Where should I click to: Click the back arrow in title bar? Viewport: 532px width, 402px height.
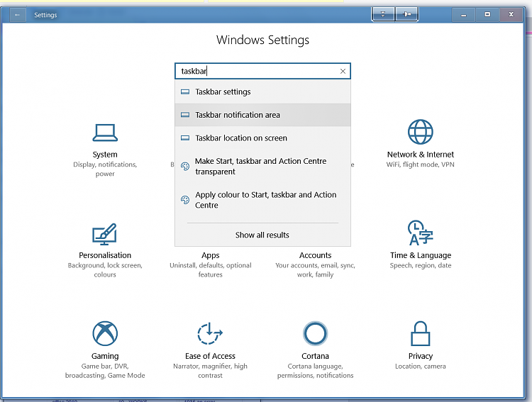(18, 15)
